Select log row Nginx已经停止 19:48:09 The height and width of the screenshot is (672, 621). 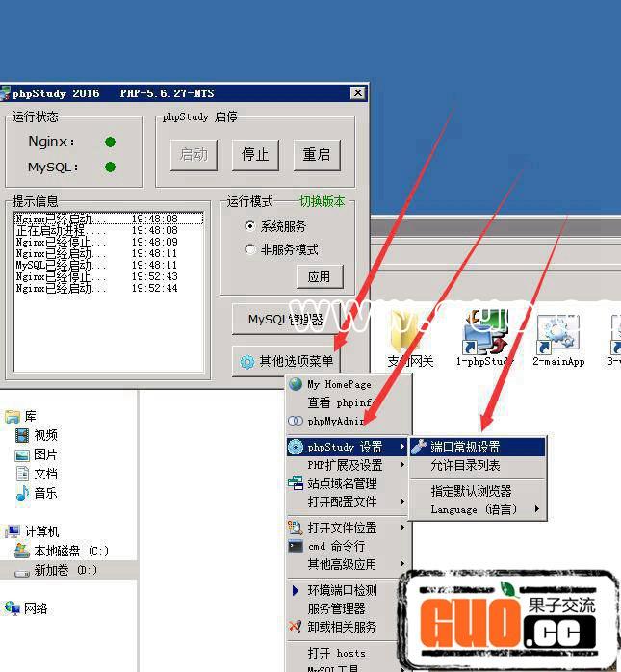[x=108, y=242]
